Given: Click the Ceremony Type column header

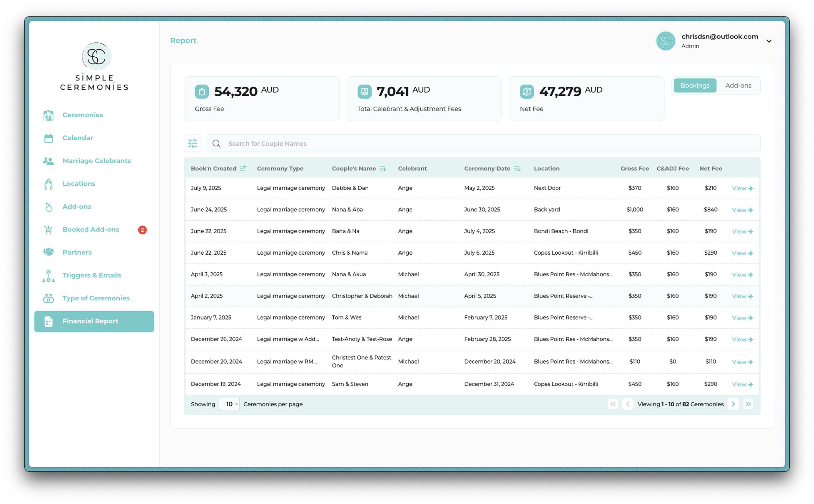Looking at the screenshot, I should click(280, 169).
